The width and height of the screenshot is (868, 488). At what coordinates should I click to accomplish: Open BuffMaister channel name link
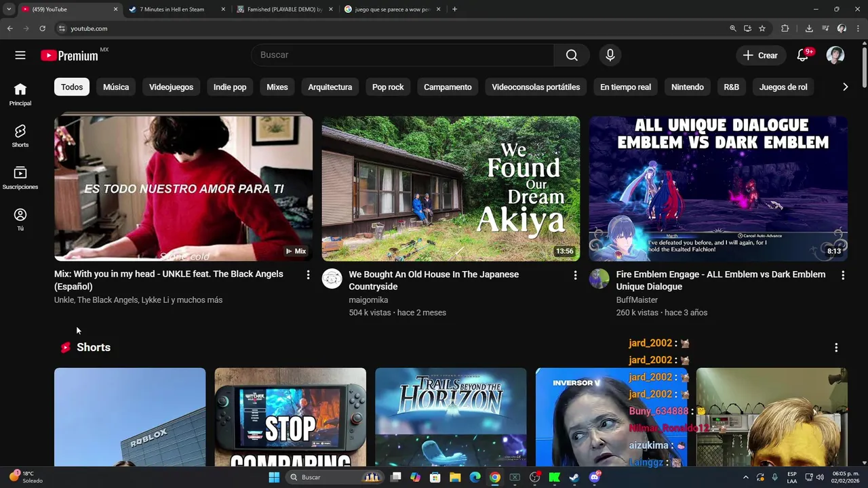(637, 300)
